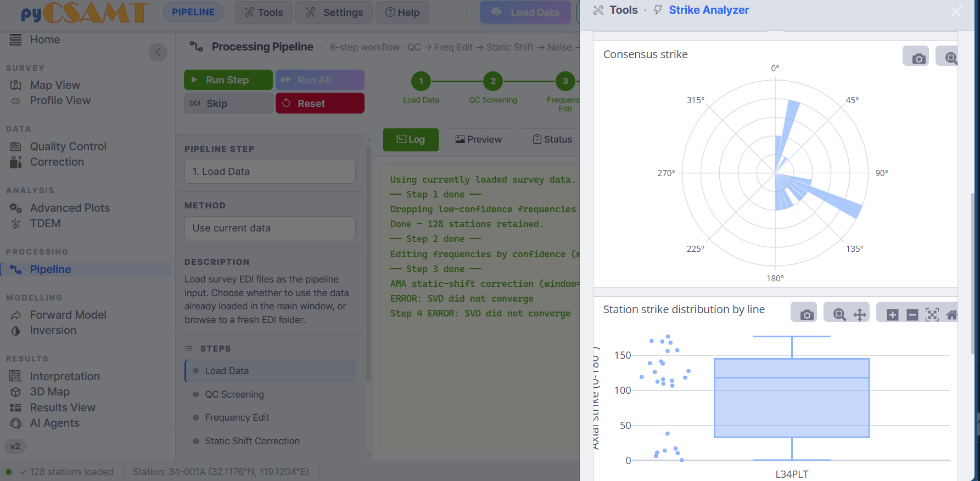Click the v2 version badge
Image resolution: width=980 pixels, height=481 pixels.
click(x=15, y=446)
